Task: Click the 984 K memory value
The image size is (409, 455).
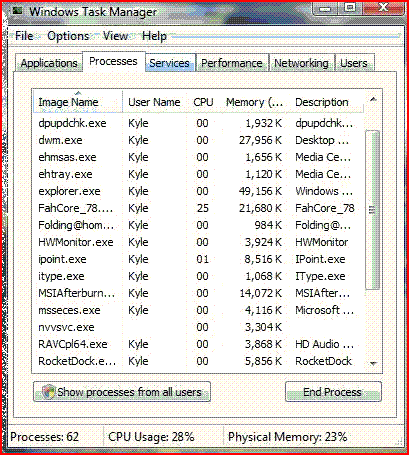Action: pyautogui.click(x=268, y=225)
